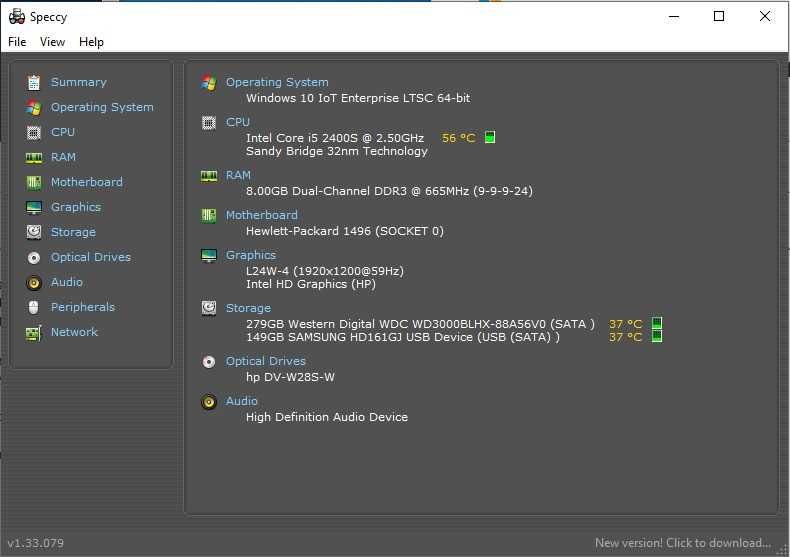Select the hp DV-W28S-W text
790x557 pixels.
click(x=290, y=377)
